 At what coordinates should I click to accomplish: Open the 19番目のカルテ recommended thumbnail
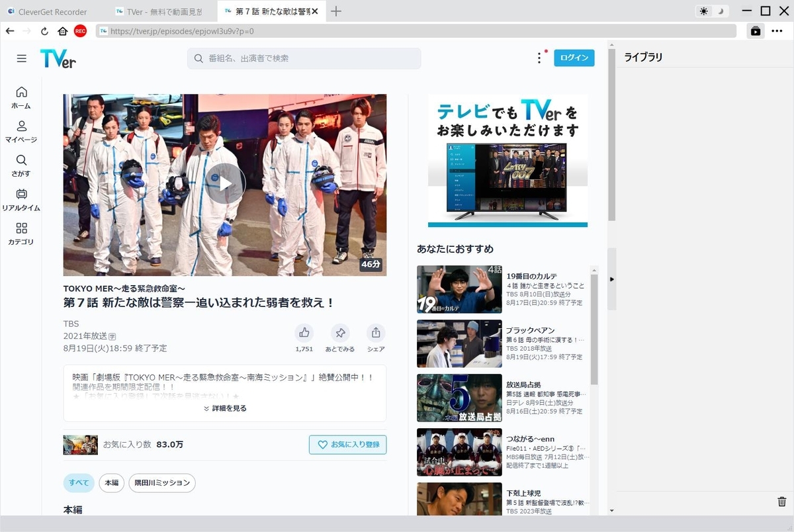(459, 289)
